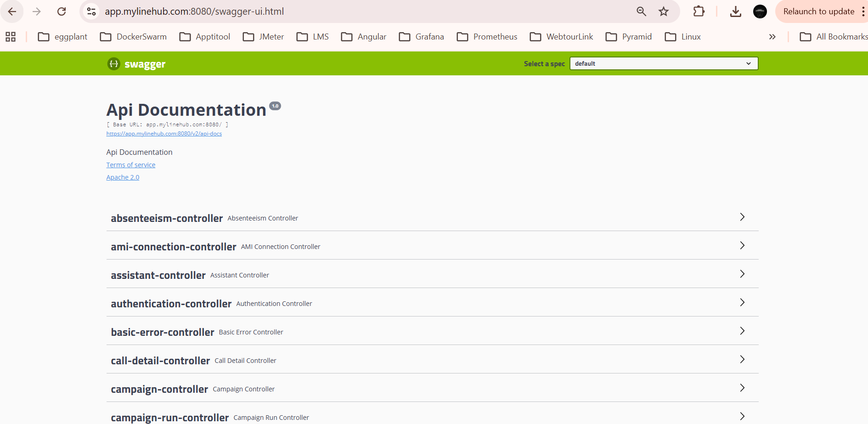This screenshot has height=424, width=868.
Task: Click the assistant-controller heading
Action: [x=158, y=275]
